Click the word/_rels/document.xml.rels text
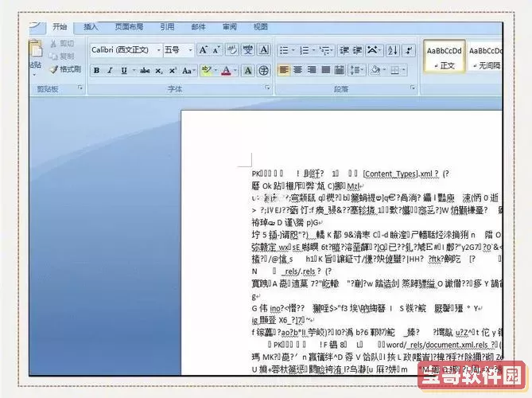The image size is (532, 398). 437,345
